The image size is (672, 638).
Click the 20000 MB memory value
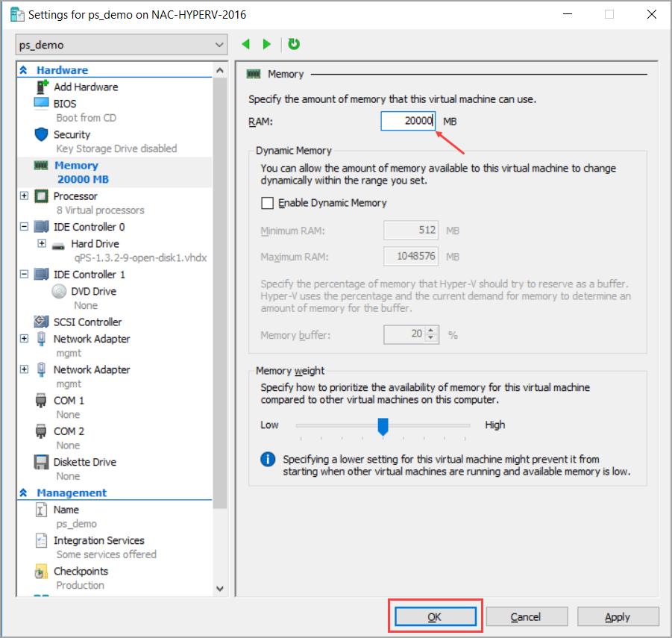[x=83, y=180]
